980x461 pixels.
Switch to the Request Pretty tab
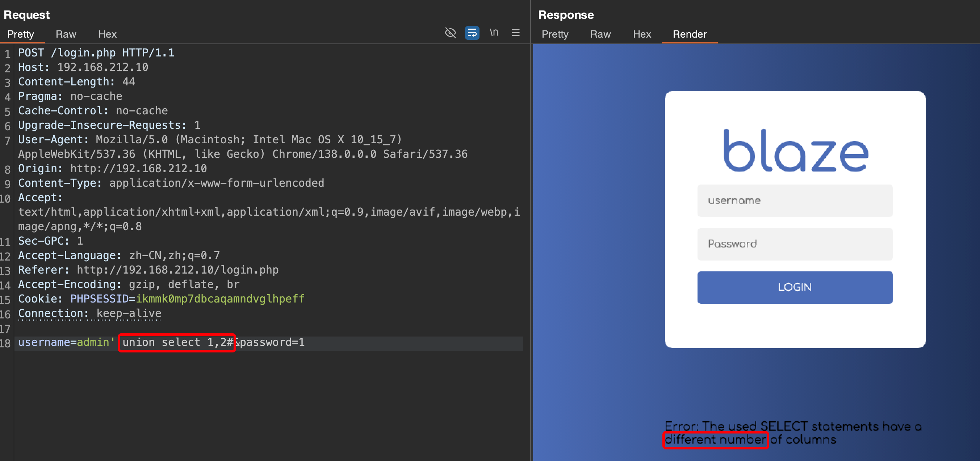click(21, 34)
